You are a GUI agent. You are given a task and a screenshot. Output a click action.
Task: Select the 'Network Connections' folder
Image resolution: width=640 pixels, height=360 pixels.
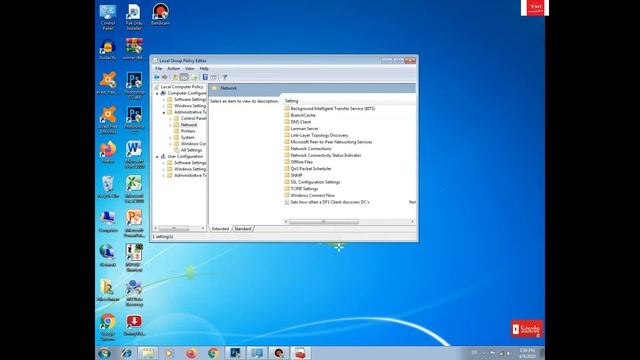(308, 149)
